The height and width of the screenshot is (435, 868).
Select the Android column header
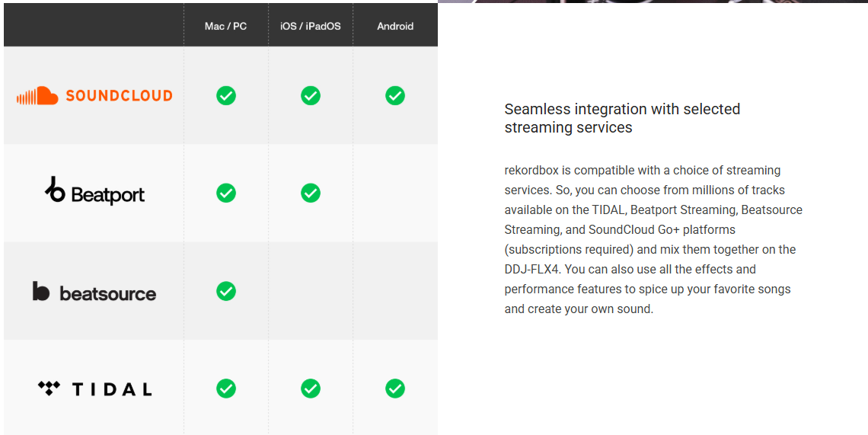point(395,26)
